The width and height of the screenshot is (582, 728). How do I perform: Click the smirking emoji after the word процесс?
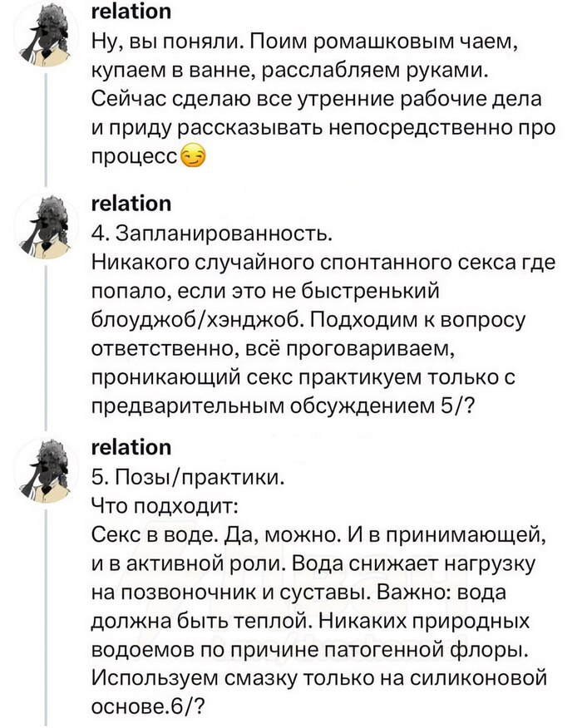pyautogui.click(x=193, y=157)
